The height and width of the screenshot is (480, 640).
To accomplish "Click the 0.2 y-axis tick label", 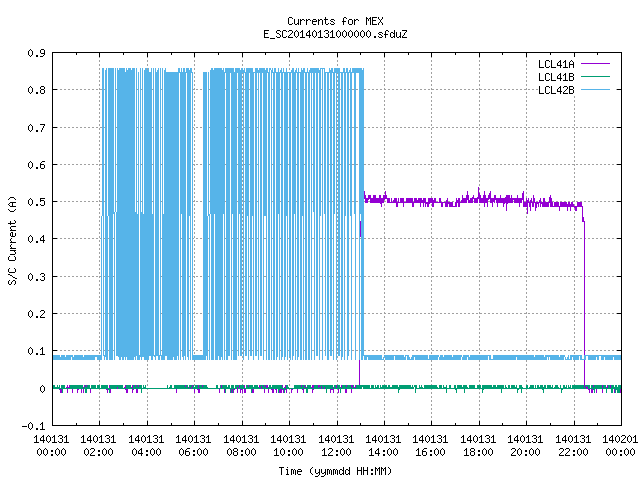I will [36, 314].
